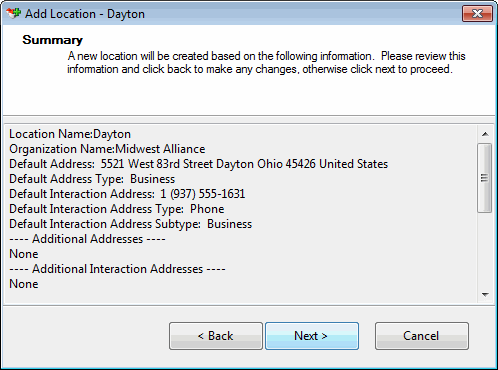Cancel the Add Location wizard

422,336
